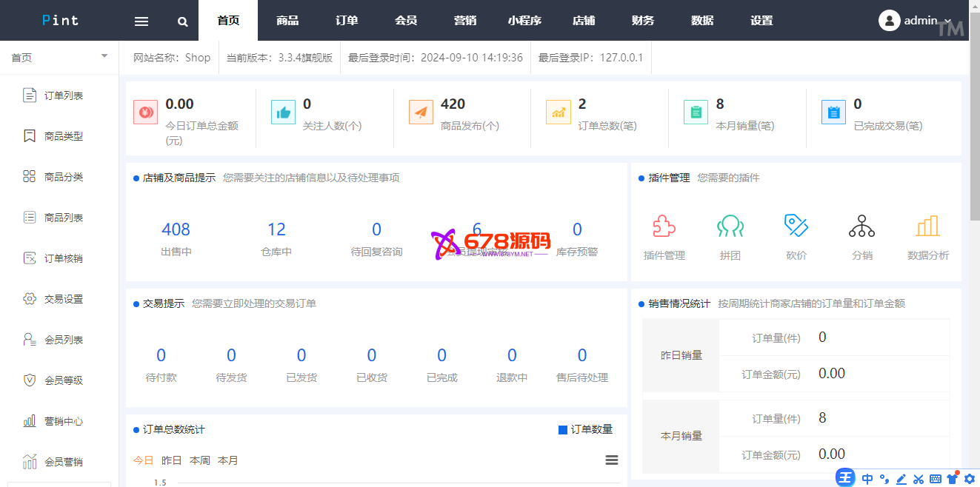Open the chart export hamburger menu

(612, 460)
